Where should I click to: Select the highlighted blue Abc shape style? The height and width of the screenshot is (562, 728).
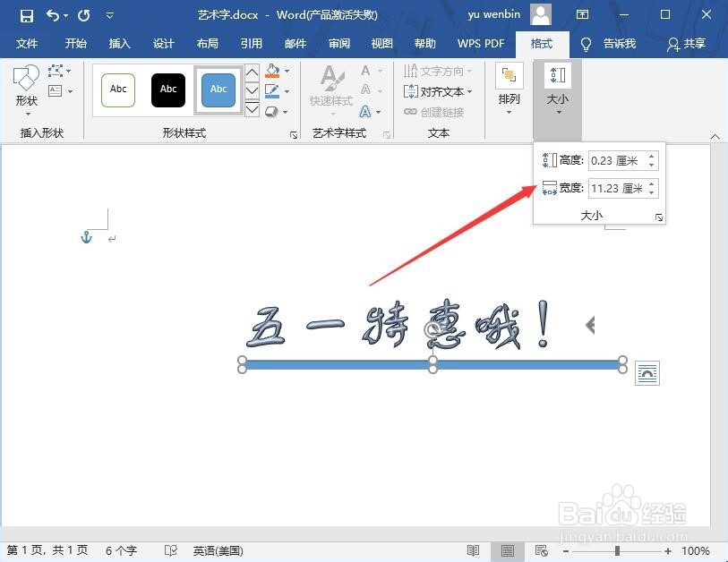[x=218, y=89]
